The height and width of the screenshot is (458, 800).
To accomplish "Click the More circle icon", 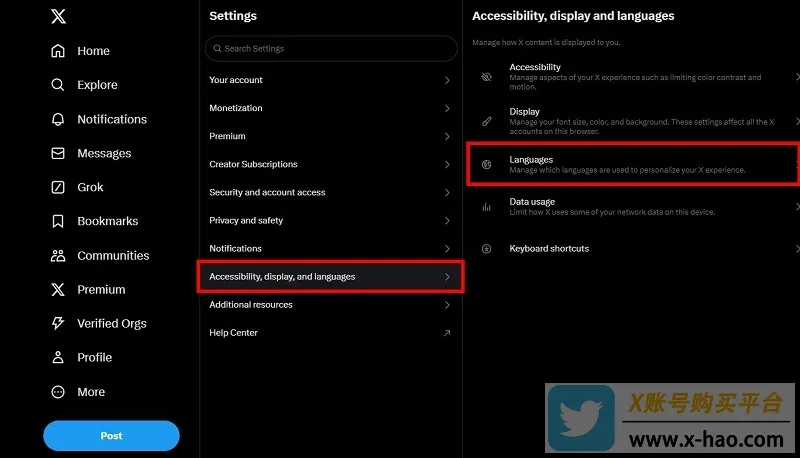I will click(58, 392).
